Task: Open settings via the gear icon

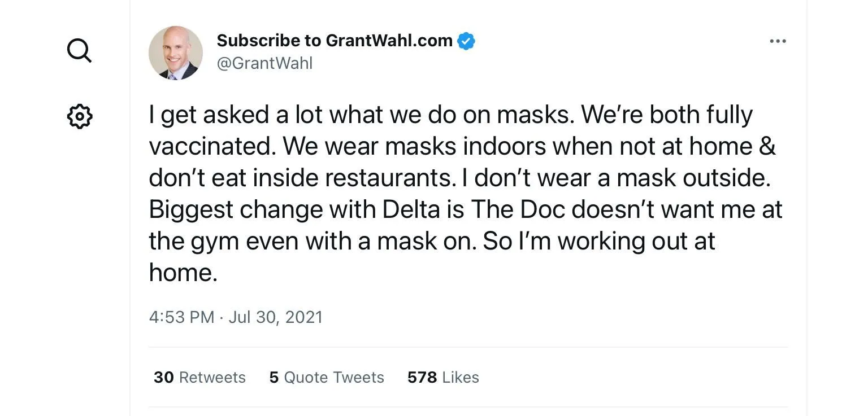Action: (x=79, y=116)
